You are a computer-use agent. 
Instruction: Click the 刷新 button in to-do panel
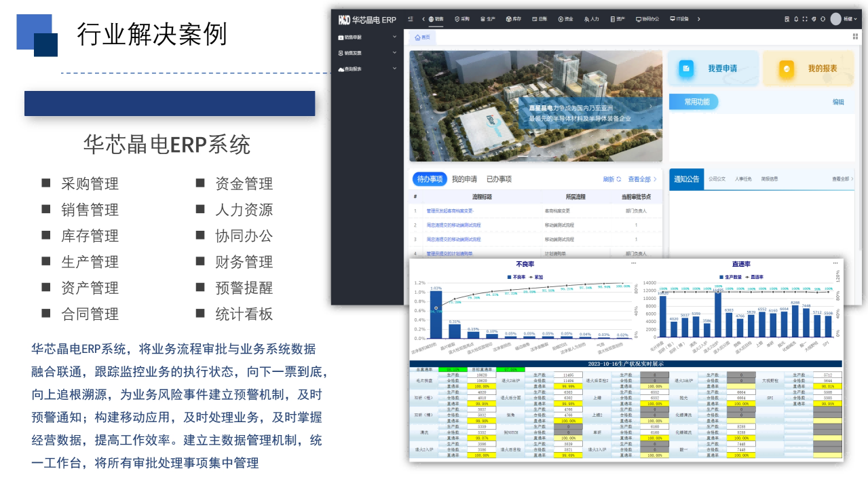[611, 179]
